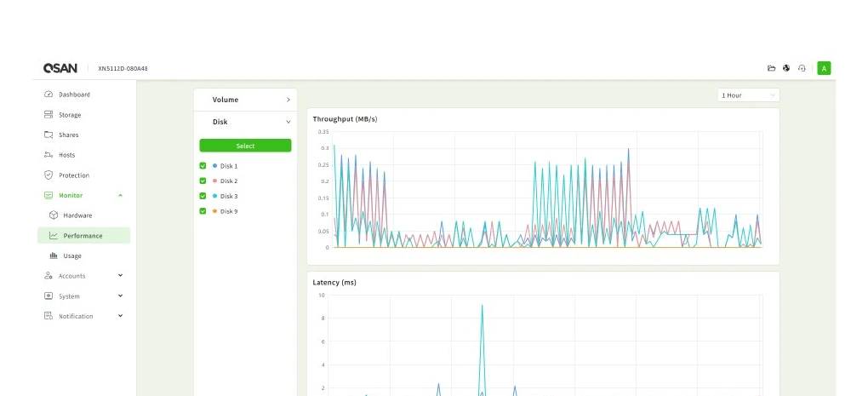
Task: Click the Monitor menu label
Action: click(71, 195)
